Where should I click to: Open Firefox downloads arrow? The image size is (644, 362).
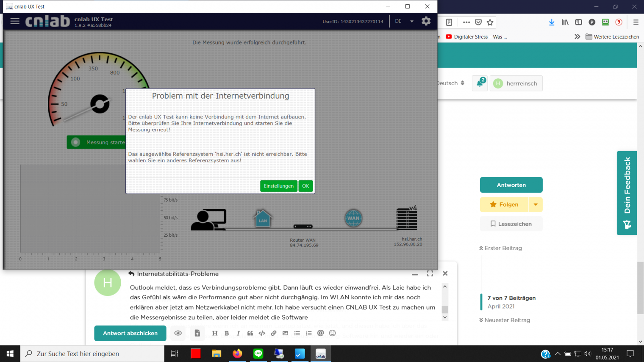552,22
